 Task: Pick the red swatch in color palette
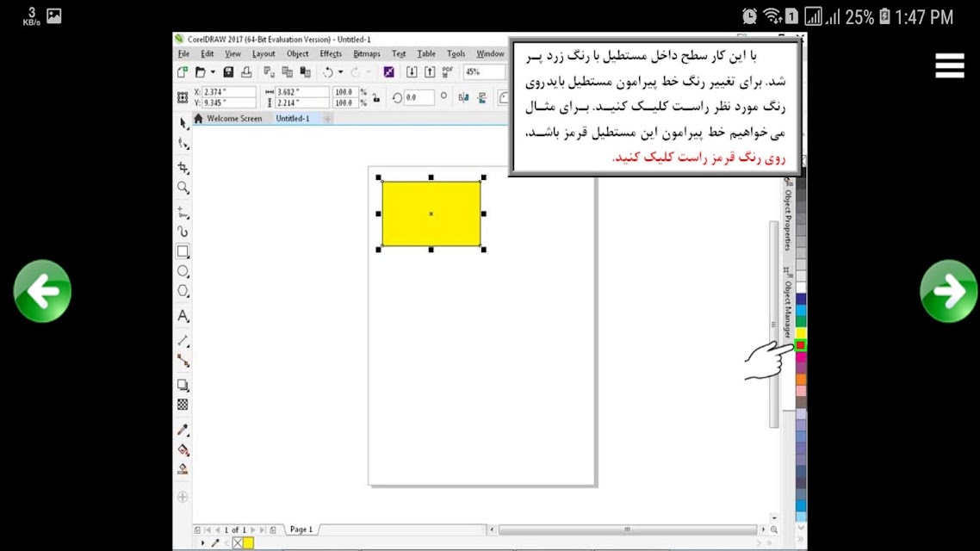point(801,345)
